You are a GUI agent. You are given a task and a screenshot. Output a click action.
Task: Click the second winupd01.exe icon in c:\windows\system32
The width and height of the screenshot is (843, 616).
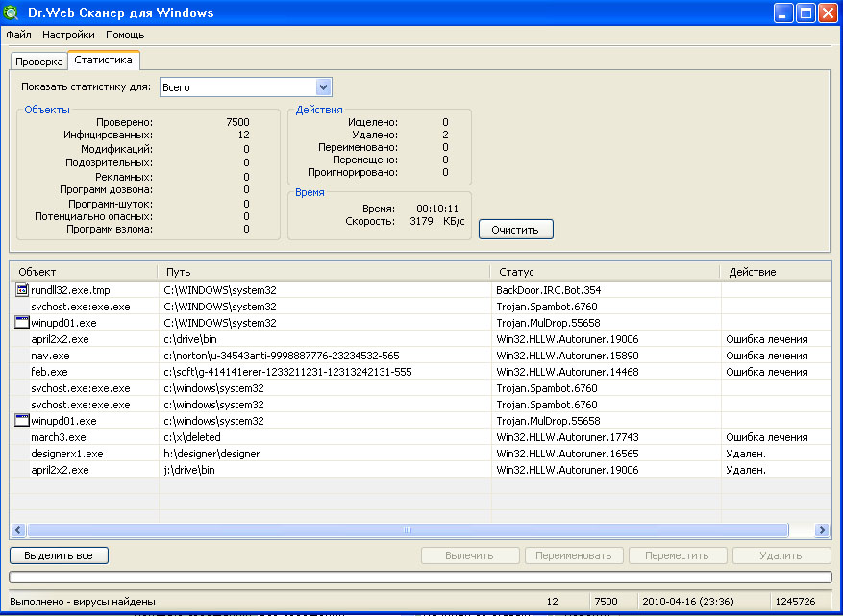[21, 420]
